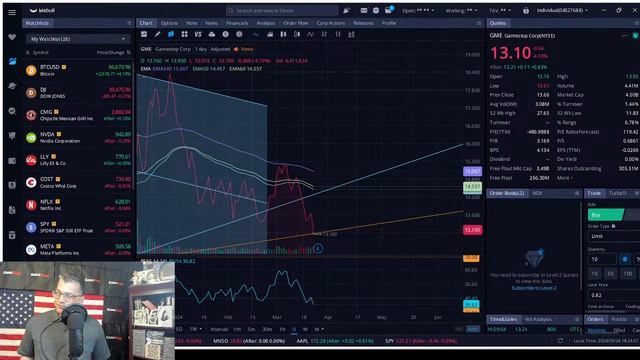Select BTCUSD Bitcoin in watchlist
Viewport: 640px width, 360px height.
(x=78, y=70)
